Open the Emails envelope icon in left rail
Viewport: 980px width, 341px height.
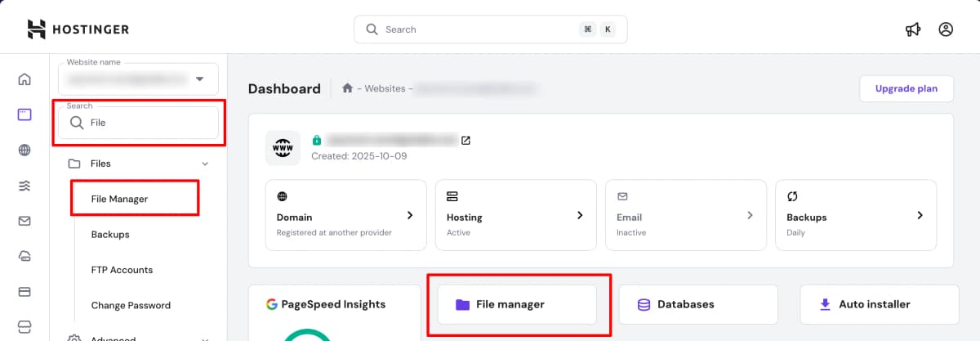click(x=24, y=221)
